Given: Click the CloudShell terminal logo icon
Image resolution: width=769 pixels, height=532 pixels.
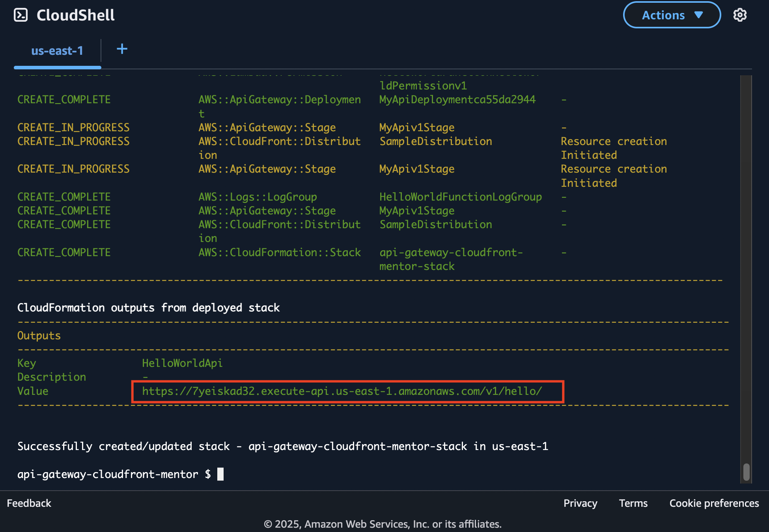Looking at the screenshot, I should pyautogui.click(x=21, y=15).
